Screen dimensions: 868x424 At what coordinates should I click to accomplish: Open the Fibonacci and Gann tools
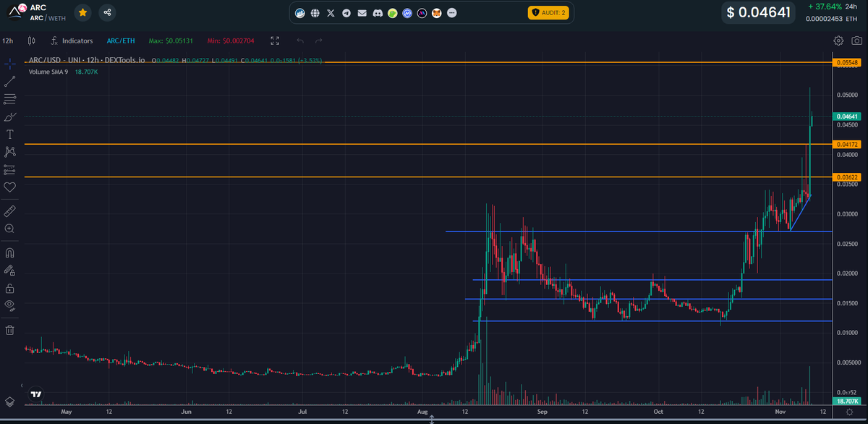pos(10,98)
